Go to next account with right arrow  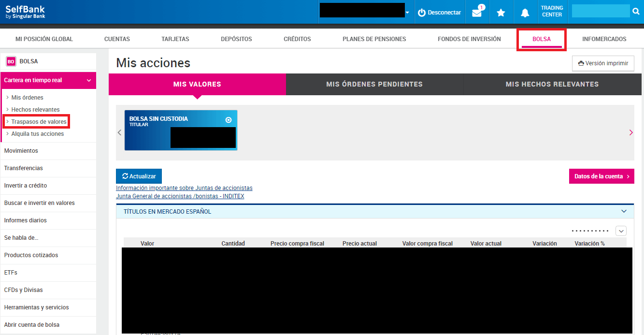[x=631, y=132]
